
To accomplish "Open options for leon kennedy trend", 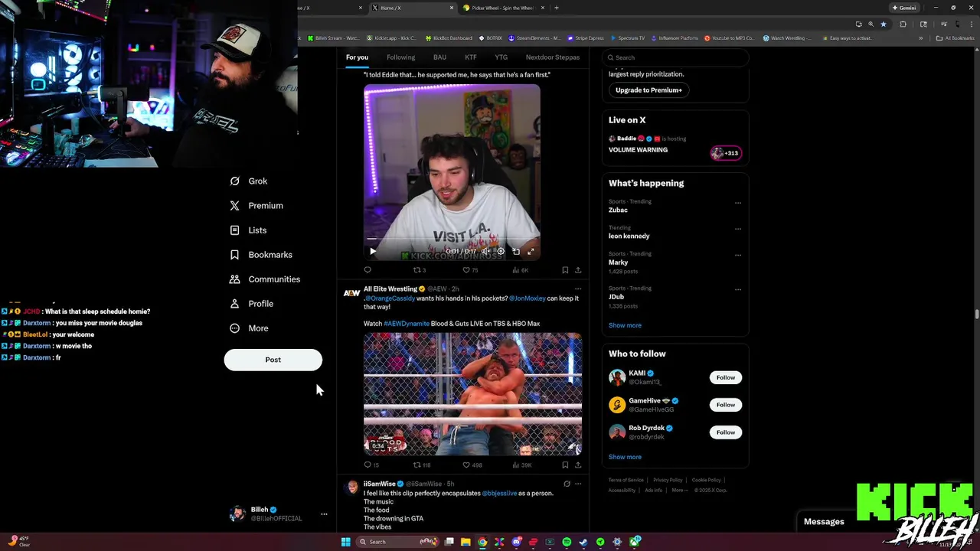I will (738, 229).
